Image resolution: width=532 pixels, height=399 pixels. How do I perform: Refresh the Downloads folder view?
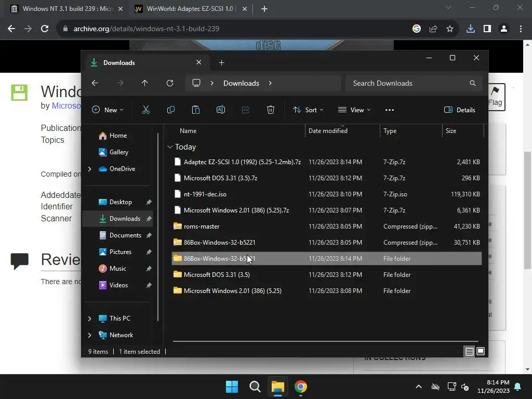pyautogui.click(x=170, y=83)
